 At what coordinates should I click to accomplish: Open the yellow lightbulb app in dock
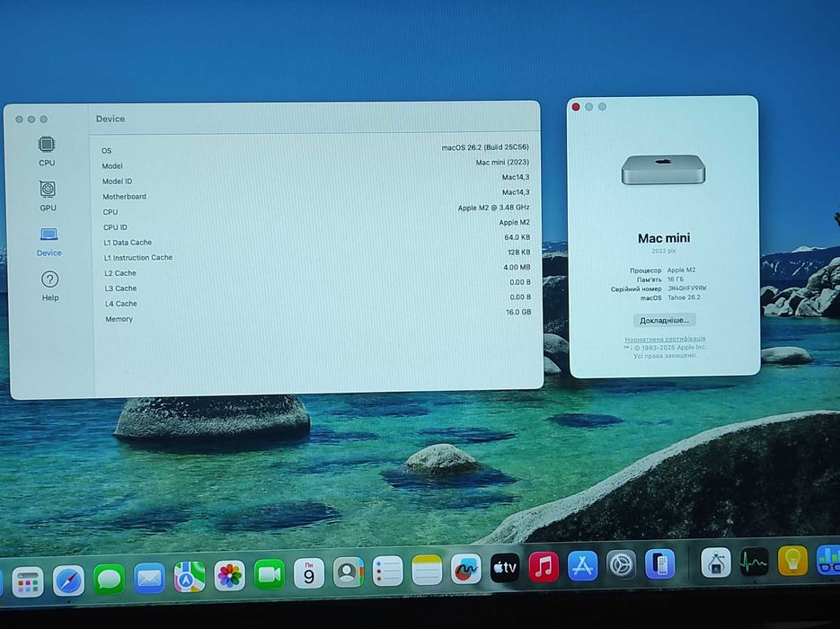coord(791,561)
